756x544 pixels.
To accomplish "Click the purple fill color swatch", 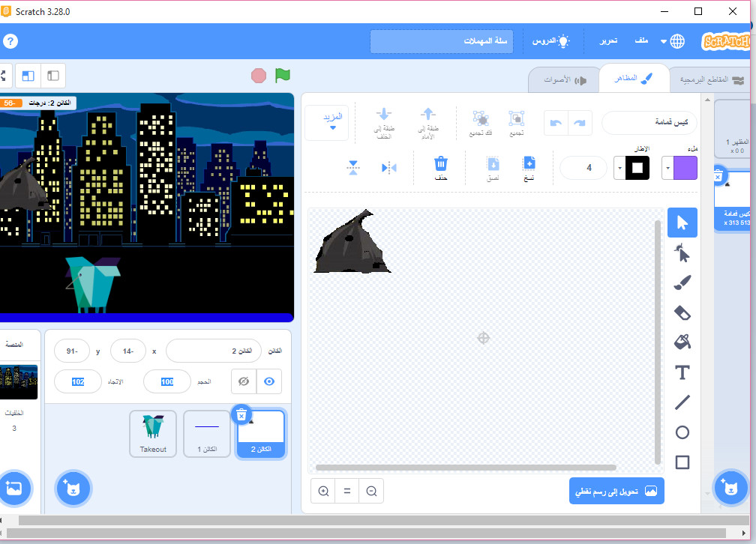I will point(685,168).
